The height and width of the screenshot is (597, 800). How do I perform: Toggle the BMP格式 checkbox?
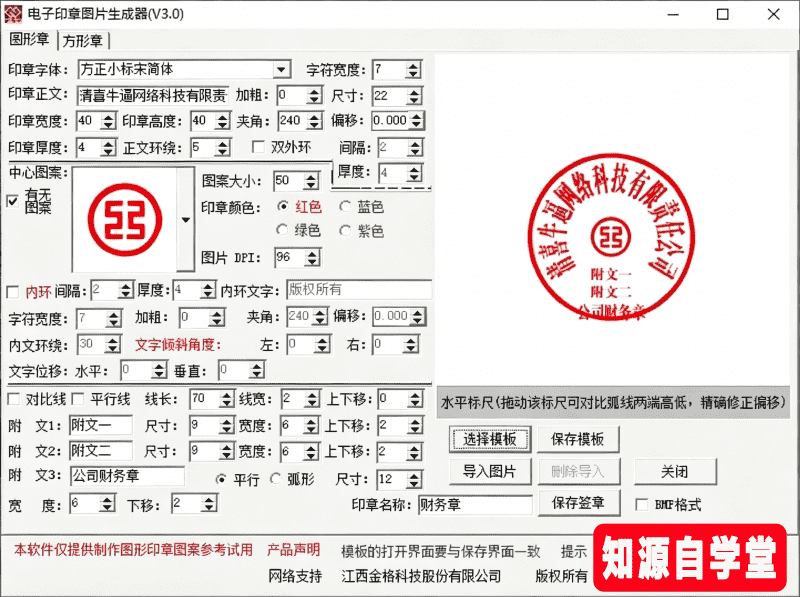(642, 505)
